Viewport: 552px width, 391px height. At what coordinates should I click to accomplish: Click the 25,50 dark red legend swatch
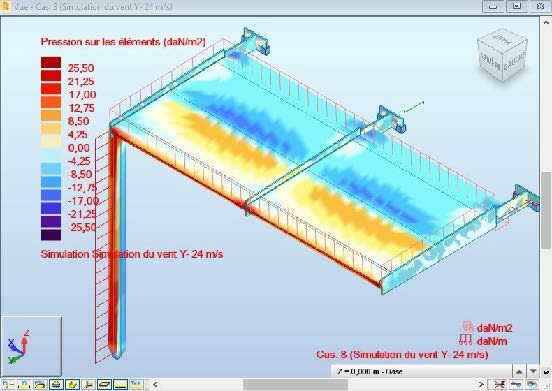(51, 63)
